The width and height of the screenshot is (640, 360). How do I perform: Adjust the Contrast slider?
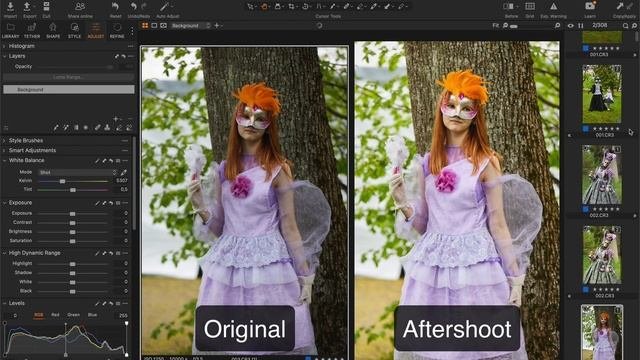pos(73,223)
